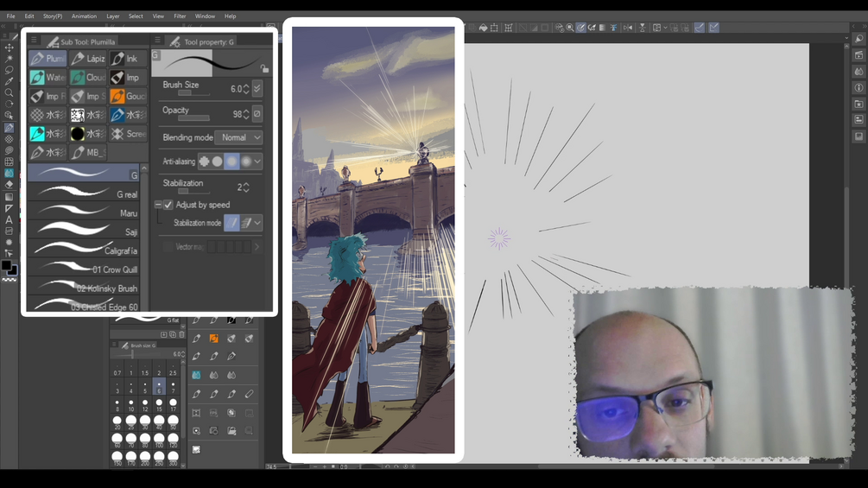Click the foreground black color swatch
The image size is (868, 488).
[x=6, y=265]
